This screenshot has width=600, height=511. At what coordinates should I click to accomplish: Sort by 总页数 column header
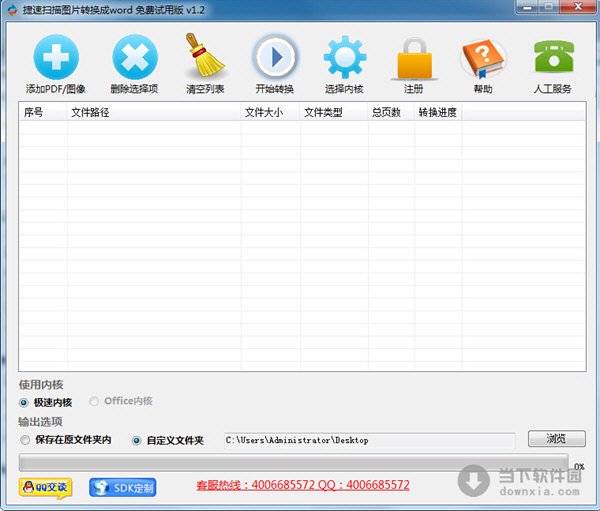[x=391, y=112]
